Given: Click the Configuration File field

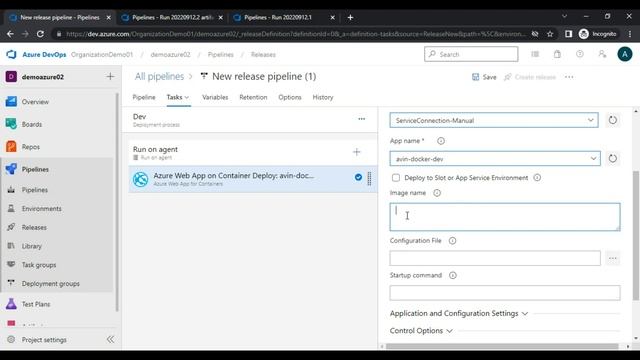Looking at the screenshot, I should point(495,258).
